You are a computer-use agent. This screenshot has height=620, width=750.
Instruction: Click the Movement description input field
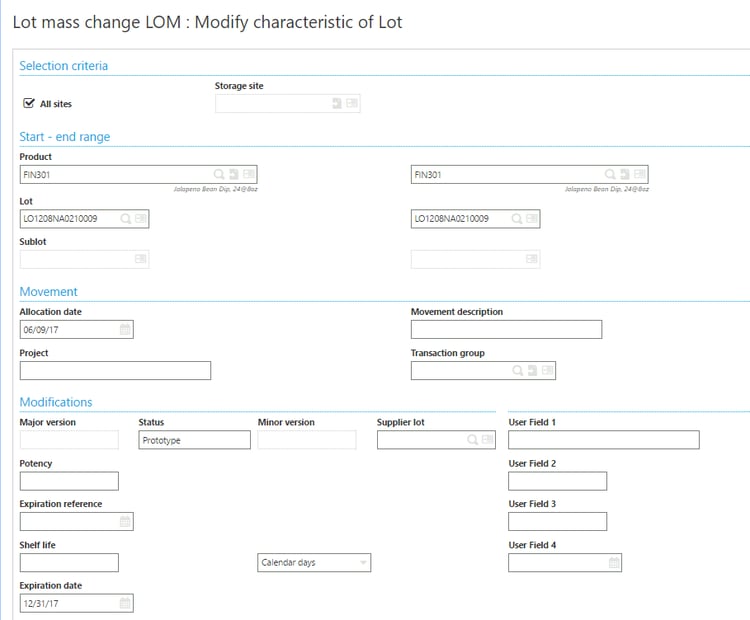[x=506, y=329]
